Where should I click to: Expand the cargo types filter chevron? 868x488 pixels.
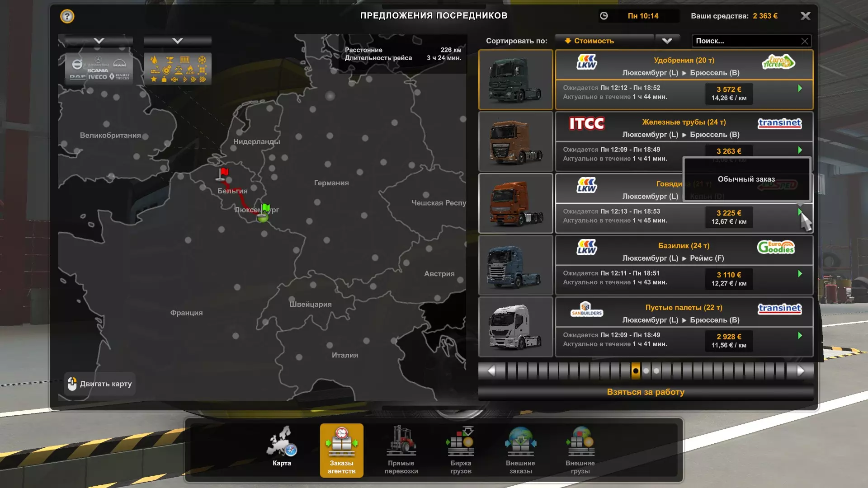tap(178, 41)
